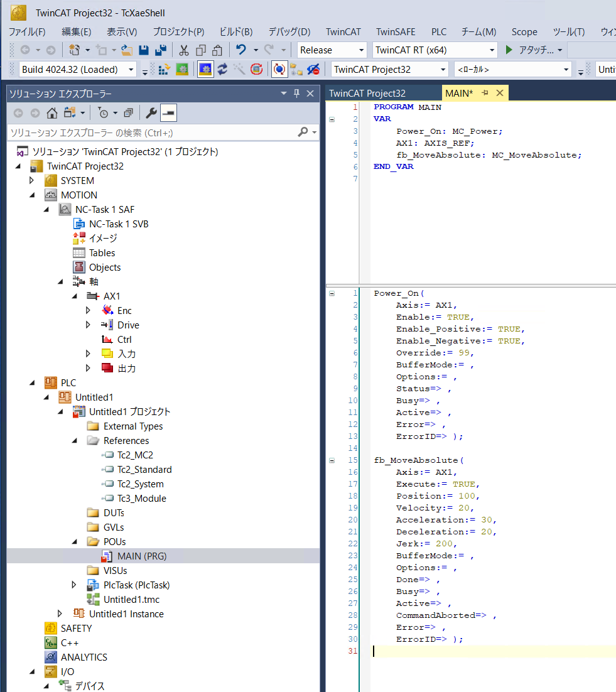Select the ANALYTICS node
The height and width of the screenshot is (692, 616).
click(x=84, y=657)
